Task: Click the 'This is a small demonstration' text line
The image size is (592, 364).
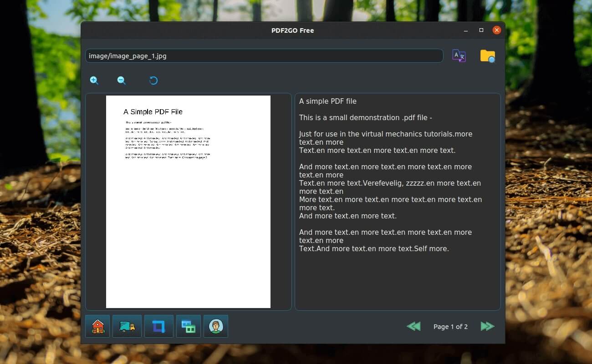Action: pos(365,117)
